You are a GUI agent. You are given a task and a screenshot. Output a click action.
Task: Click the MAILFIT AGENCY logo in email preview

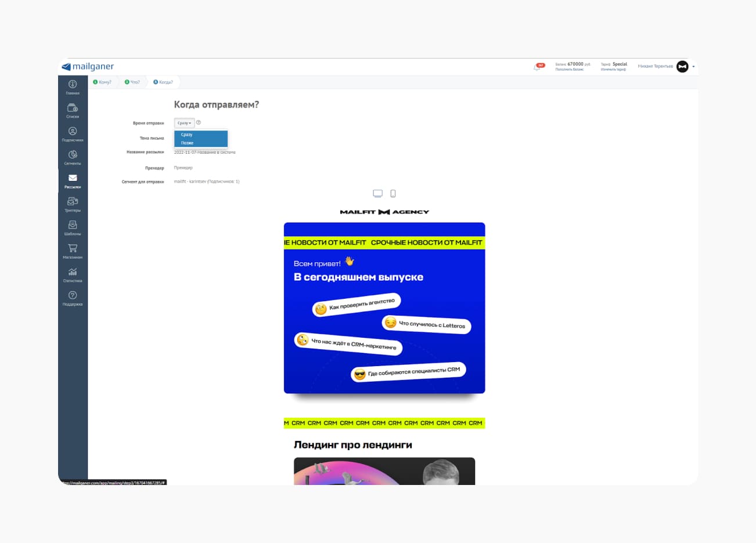tap(384, 212)
